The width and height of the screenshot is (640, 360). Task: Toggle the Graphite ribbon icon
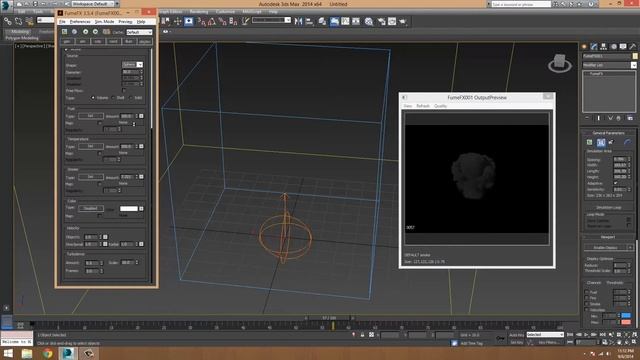[x=334, y=21]
